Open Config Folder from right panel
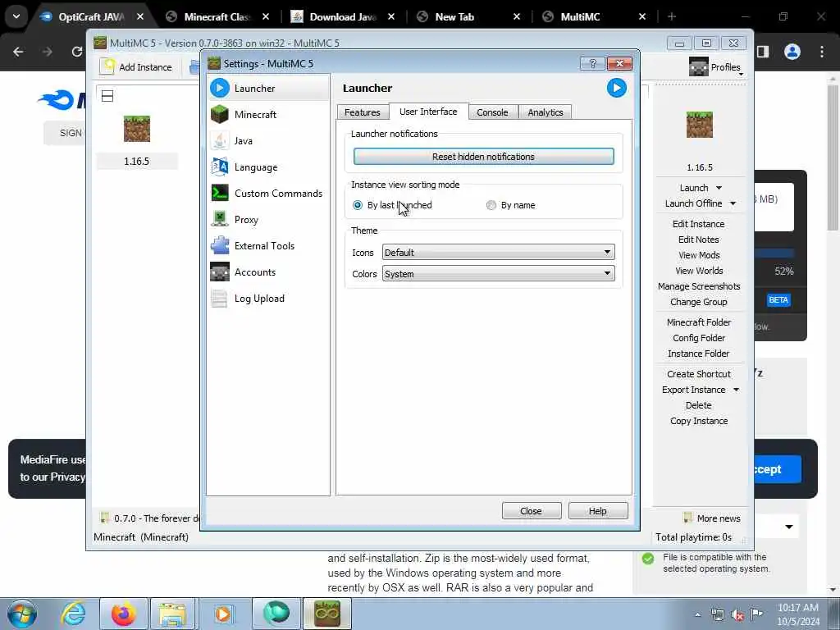This screenshot has width=840, height=630. point(699,337)
